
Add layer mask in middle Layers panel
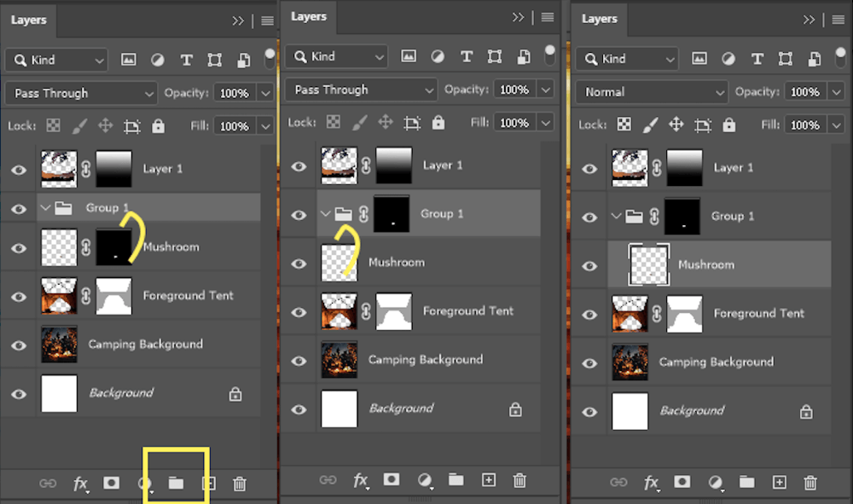coord(392,479)
